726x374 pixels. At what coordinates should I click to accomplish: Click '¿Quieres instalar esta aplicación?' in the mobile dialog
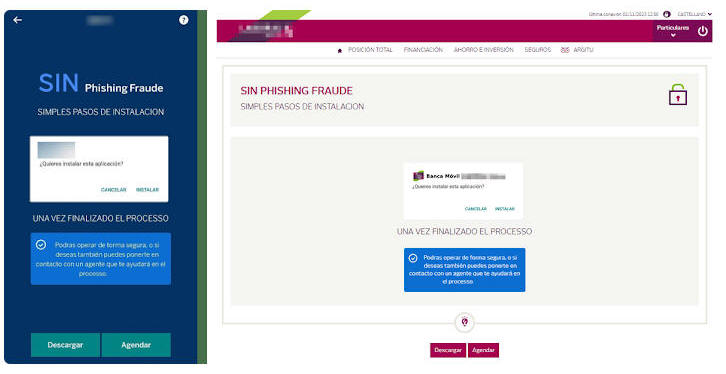coord(81,164)
